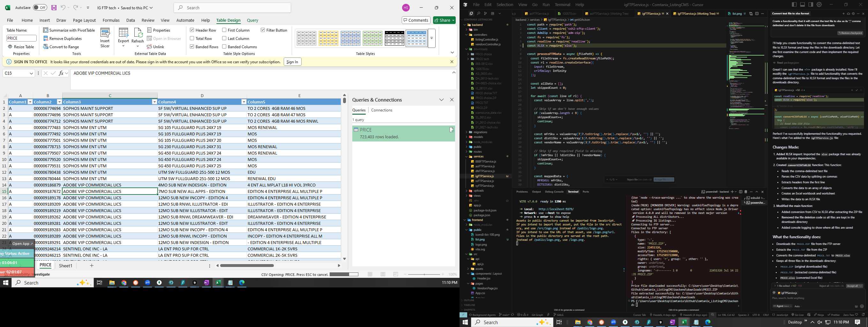Viewport: 868px width, 327px height.
Task: Collapse the Excel ribbon chevron
Action: [x=452, y=53]
